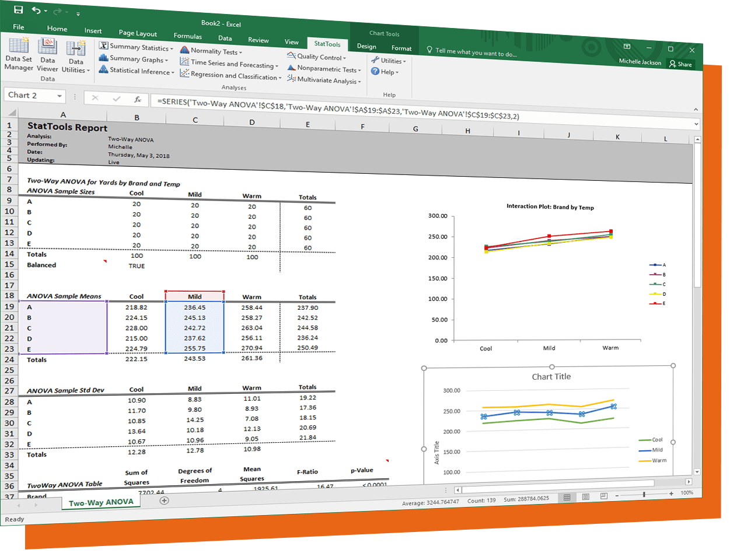Open StatTools Utilities menu
This screenshot has width=737, height=560.
[x=389, y=61]
